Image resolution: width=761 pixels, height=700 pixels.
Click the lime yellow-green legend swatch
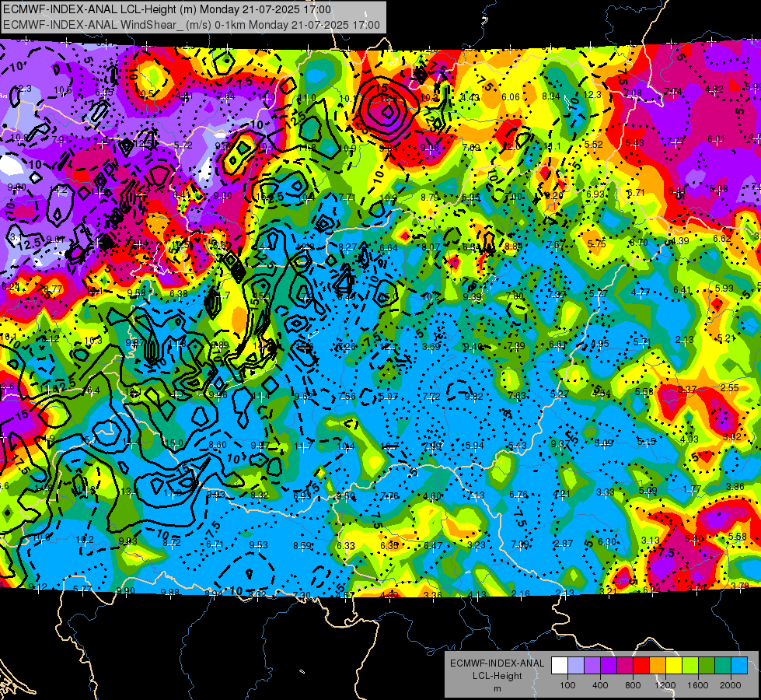point(690,666)
